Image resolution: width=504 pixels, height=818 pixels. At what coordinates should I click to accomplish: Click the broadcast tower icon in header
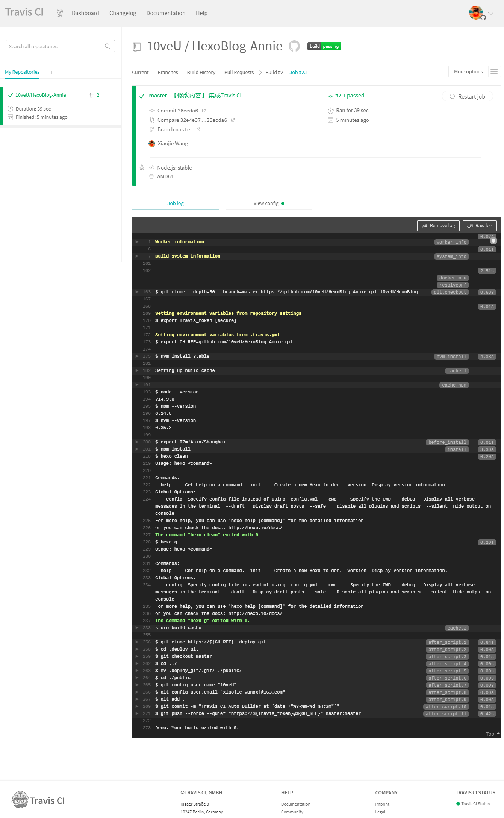pyautogui.click(x=59, y=13)
